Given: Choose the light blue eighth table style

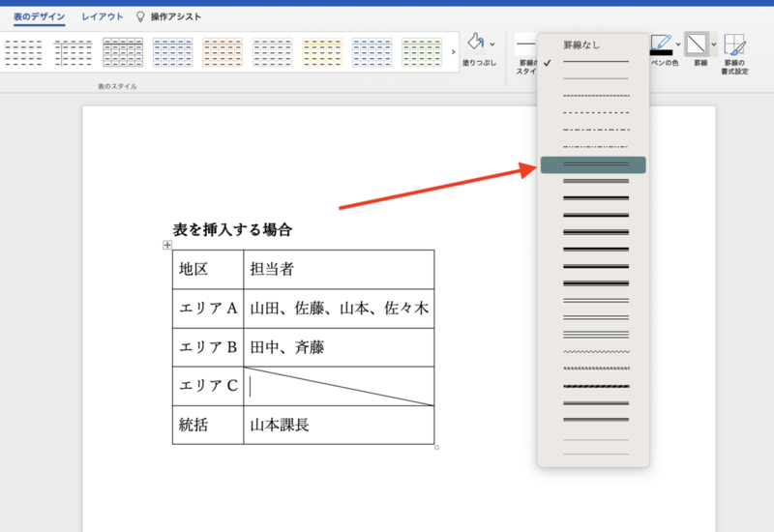Looking at the screenshot, I should coord(372,52).
